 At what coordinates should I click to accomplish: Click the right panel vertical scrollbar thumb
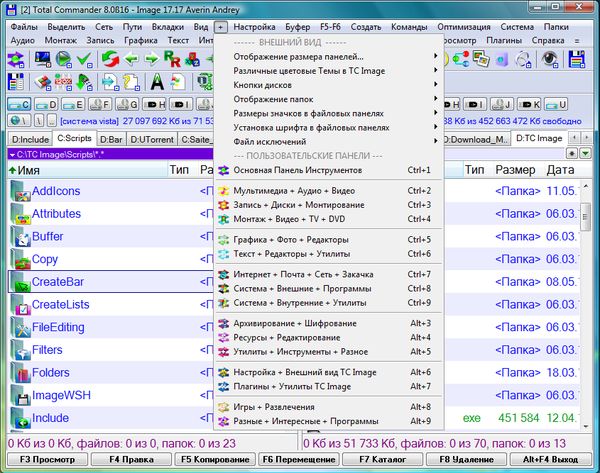click(x=585, y=217)
